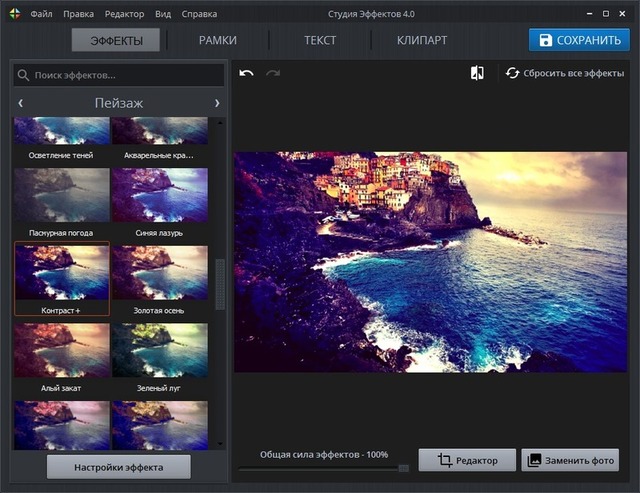The width and height of the screenshot is (640, 493).
Task: Open the Справка menu
Action: tap(200, 15)
